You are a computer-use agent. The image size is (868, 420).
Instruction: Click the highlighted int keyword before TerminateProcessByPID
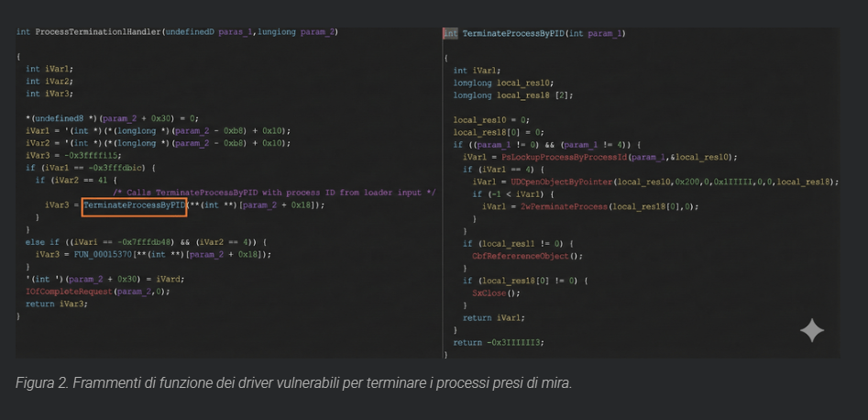pos(450,33)
